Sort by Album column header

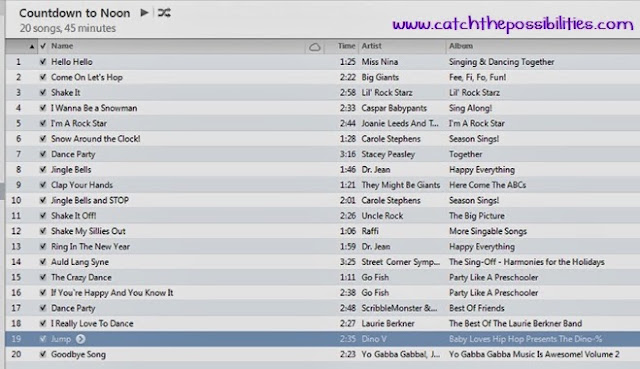tap(461, 46)
